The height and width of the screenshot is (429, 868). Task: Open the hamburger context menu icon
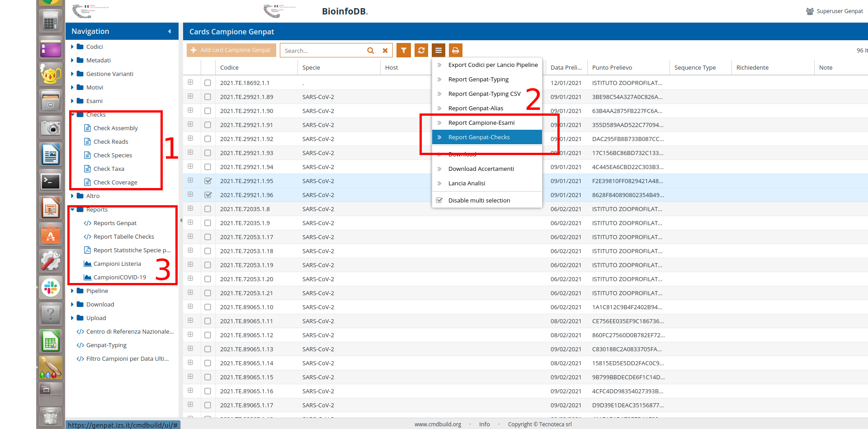point(438,50)
